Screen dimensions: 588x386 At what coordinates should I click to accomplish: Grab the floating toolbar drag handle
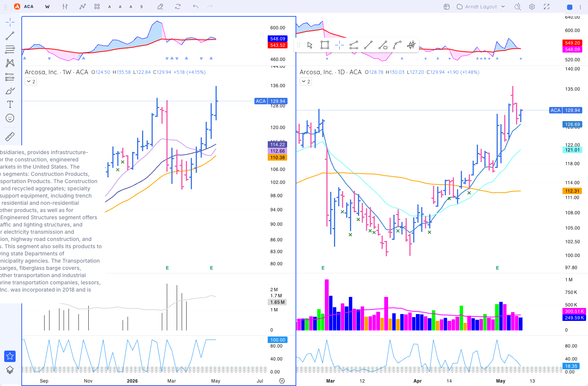pyautogui.click(x=299, y=45)
